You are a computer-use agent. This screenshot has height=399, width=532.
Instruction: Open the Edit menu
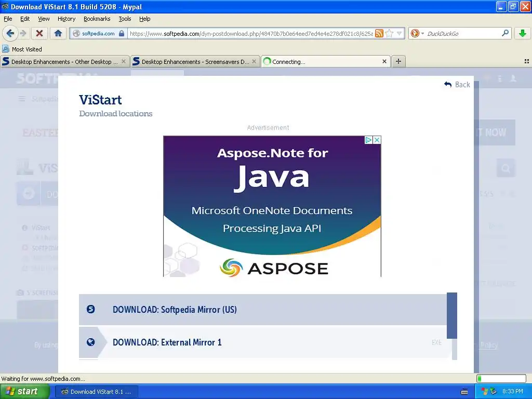[25, 19]
